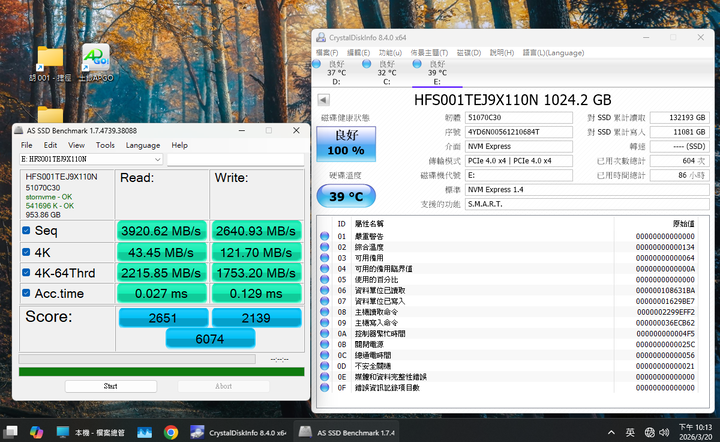Toggle the 4K-64Thrd test checkbox
The height and width of the screenshot is (442, 720).
26,272
